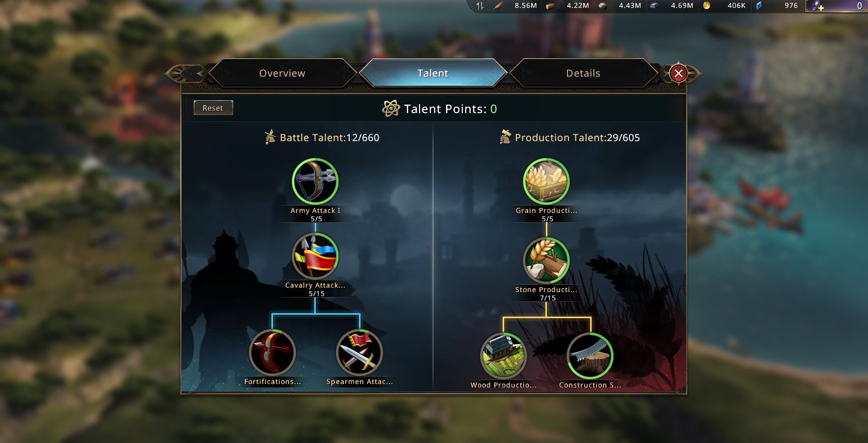Open the Stone Production talent icon
The height and width of the screenshot is (443, 868).
coord(546,261)
